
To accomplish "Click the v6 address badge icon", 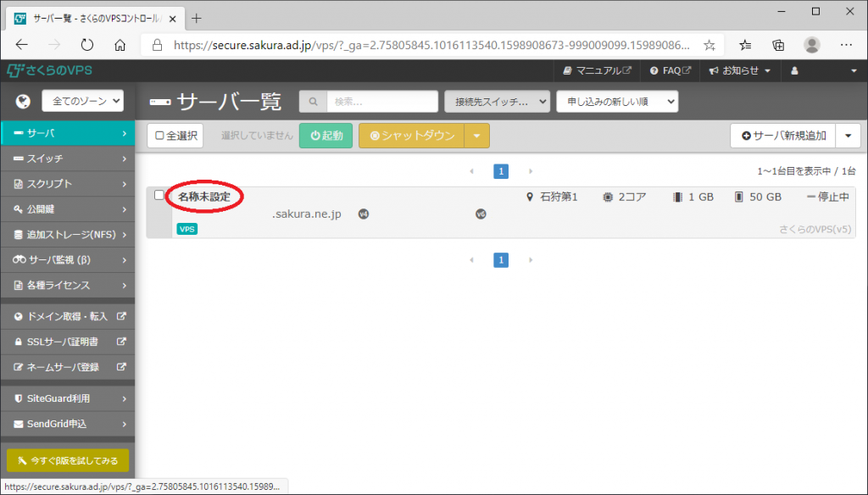I will coord(481,214).
